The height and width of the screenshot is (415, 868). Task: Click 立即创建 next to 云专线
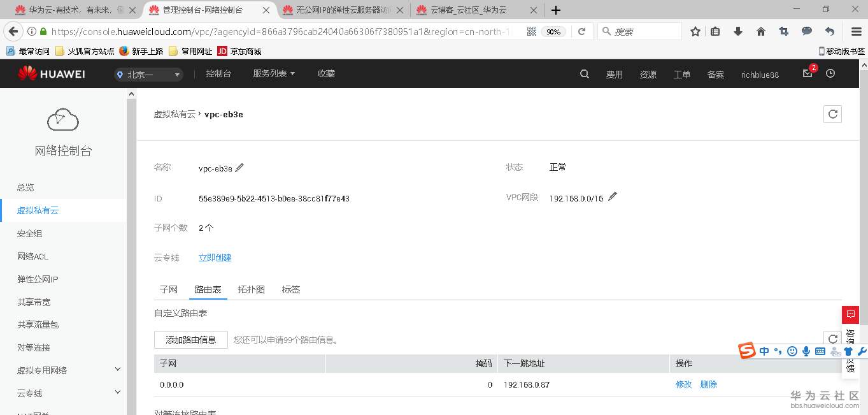tap(215, 257)
